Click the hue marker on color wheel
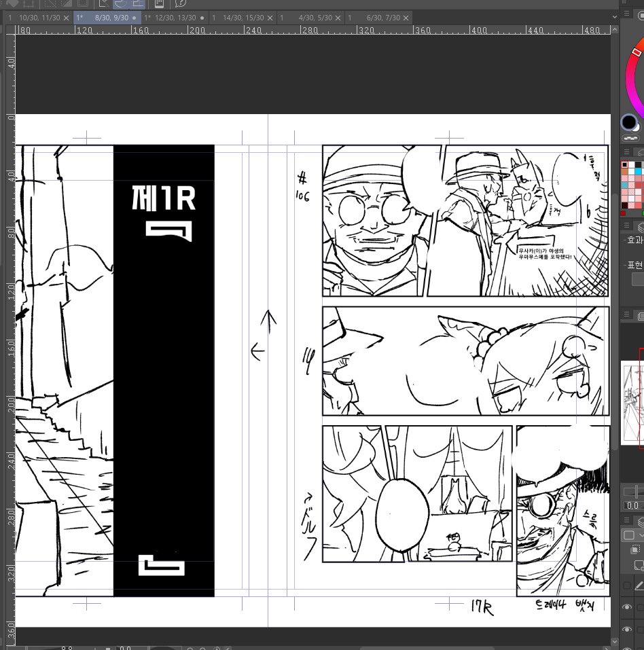This screenshot has width=644, height=650. coord(637,52)
